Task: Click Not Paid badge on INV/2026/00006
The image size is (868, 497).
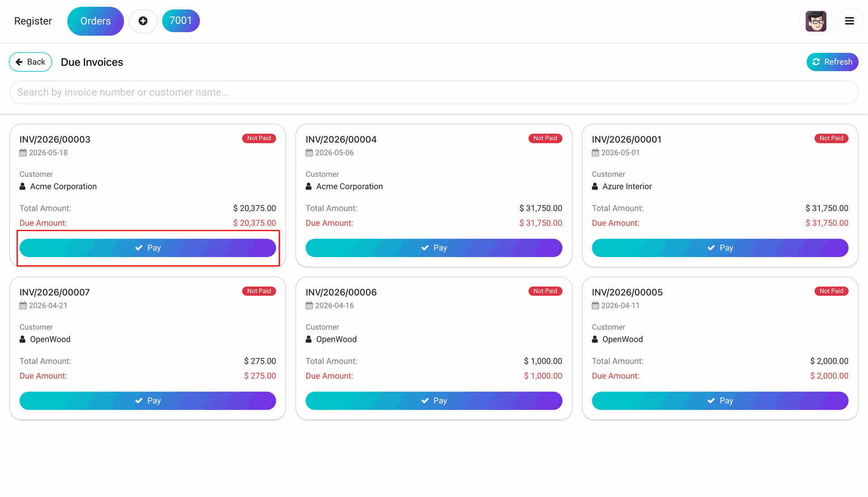Action: tap(545, 291)
